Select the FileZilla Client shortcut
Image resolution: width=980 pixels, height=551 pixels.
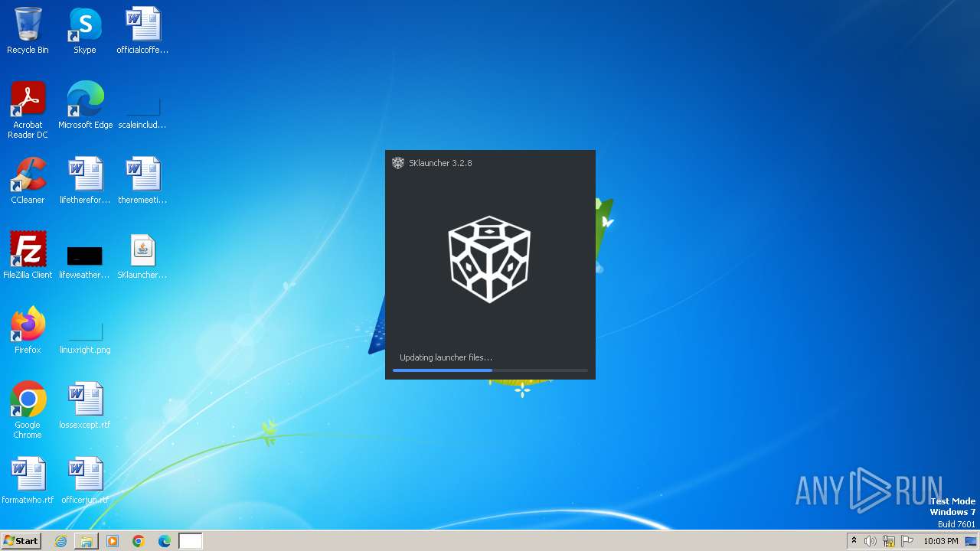[x=28, y=255]
